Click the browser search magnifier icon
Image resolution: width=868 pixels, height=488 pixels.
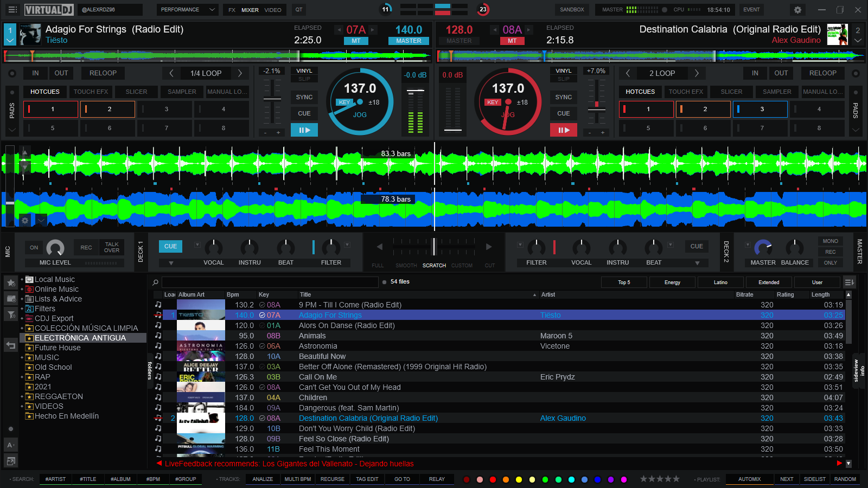point(156,282)
